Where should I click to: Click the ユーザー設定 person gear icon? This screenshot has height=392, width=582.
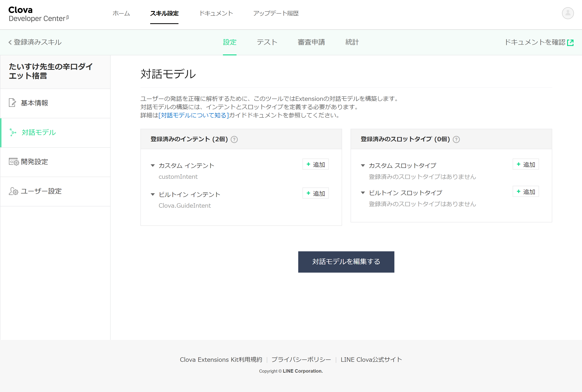tap(13, 191)
